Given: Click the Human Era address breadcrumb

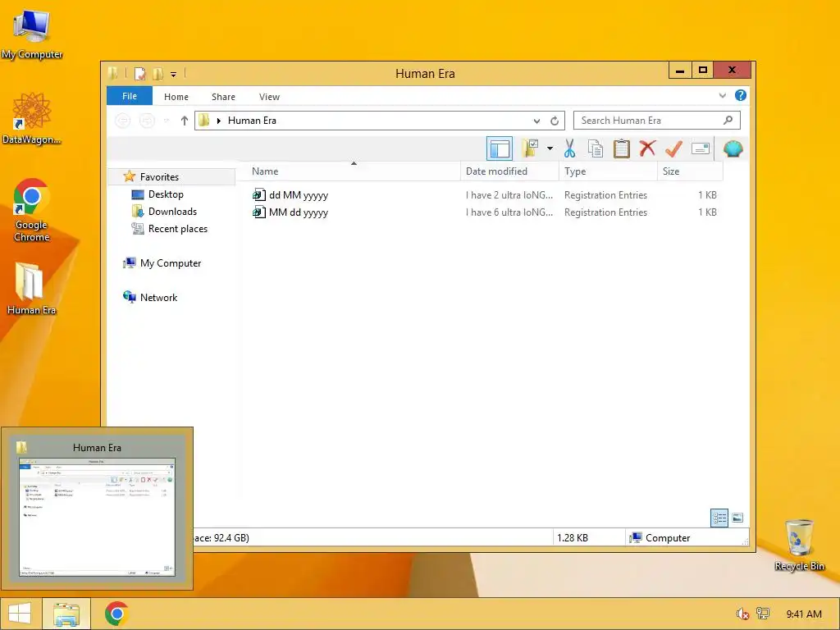Looking at the screenshot, I should click(252, 121).
